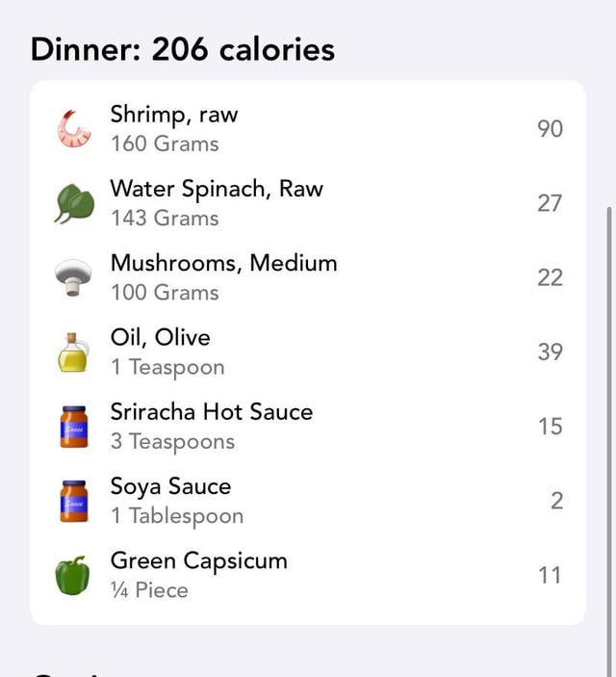Tap the water spinach leaf icon

(x=74, y=203)
